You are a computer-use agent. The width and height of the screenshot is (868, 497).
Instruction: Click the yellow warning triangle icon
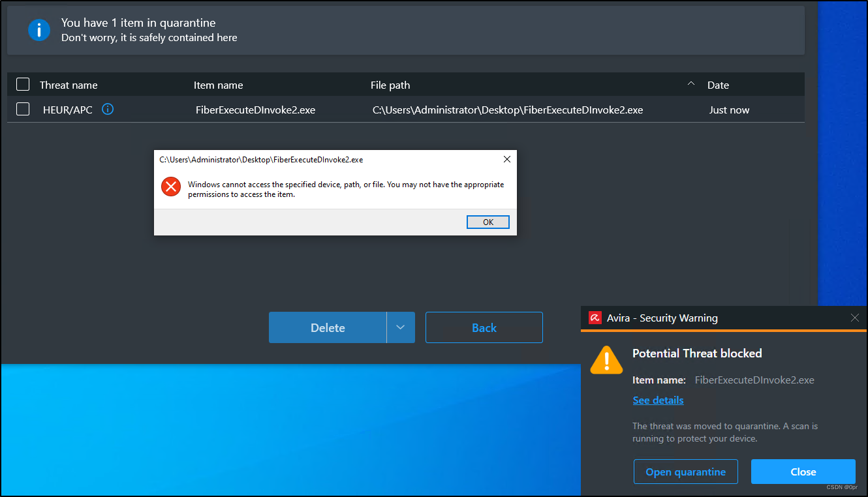click(x=606, y=360)
